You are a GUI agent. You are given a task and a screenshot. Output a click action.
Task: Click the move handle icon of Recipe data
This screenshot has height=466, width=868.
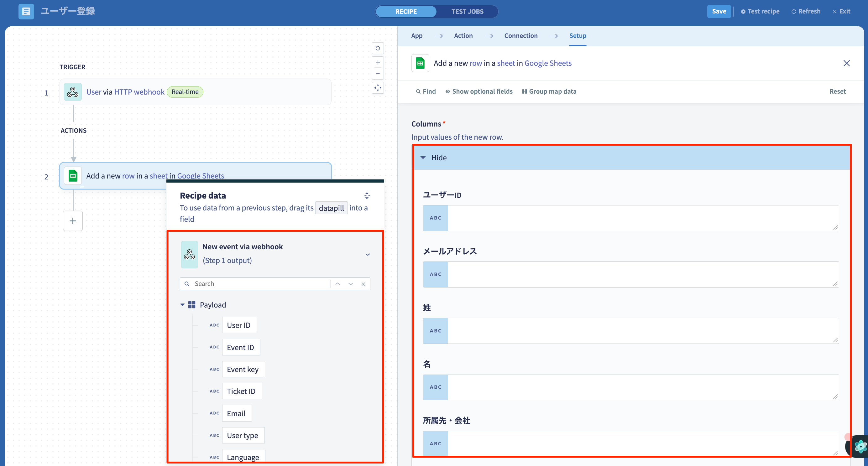pos(367,195)
